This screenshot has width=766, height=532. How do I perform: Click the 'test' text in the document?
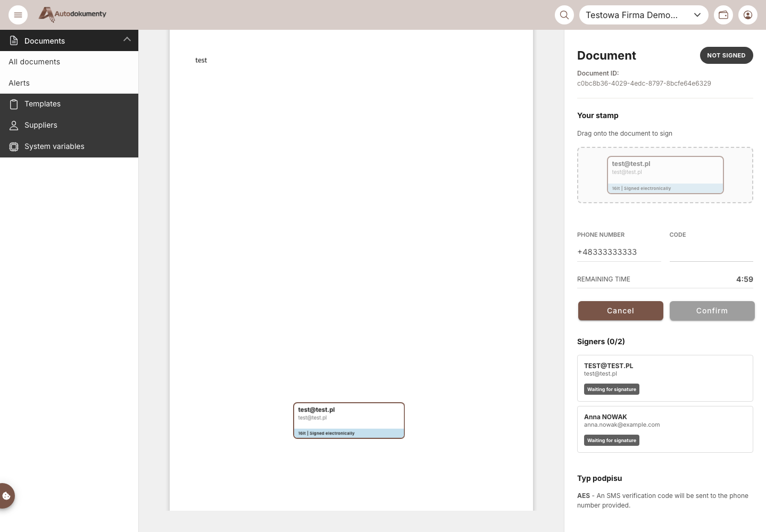tap(201, 60)
